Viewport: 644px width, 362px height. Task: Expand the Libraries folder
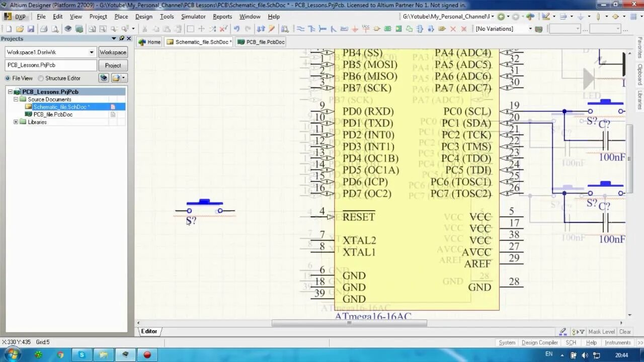[16, 122]
